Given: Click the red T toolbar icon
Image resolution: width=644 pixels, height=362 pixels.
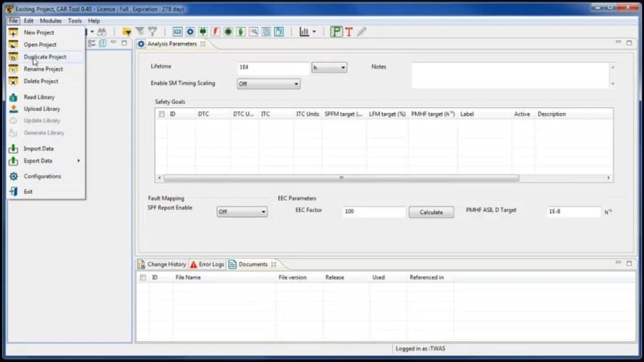Looking at the screenshot, I should tap(349, 32).
